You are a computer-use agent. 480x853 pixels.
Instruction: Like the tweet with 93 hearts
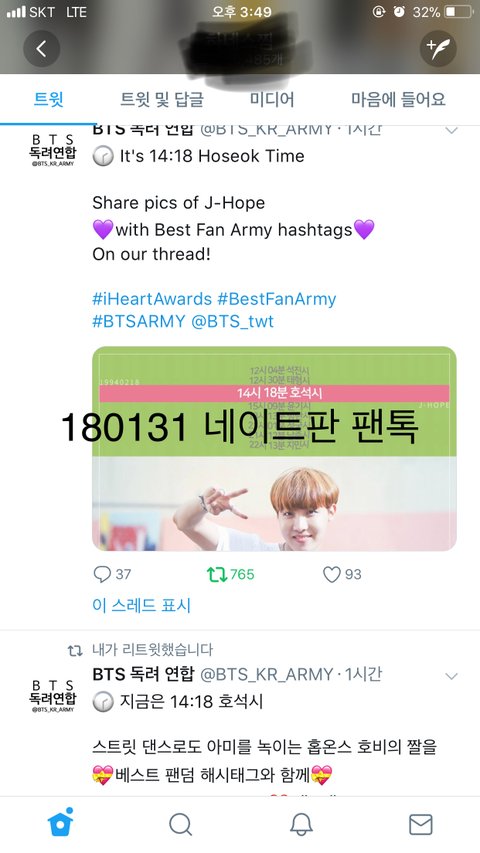[331, 574]
